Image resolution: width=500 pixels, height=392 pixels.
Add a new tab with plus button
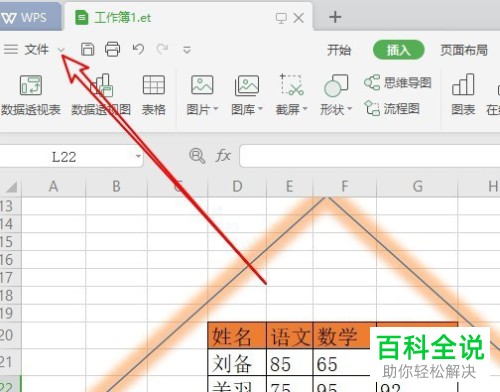coord(335,17)
